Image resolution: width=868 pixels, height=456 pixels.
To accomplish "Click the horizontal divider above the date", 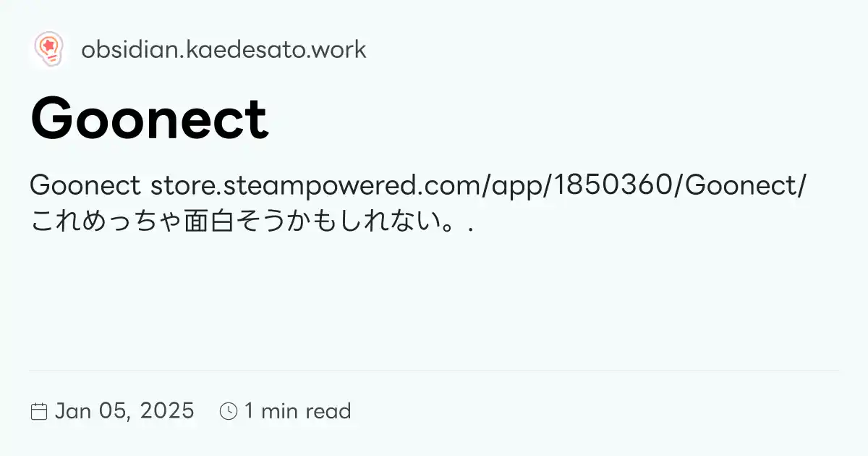I will [434, 371].
